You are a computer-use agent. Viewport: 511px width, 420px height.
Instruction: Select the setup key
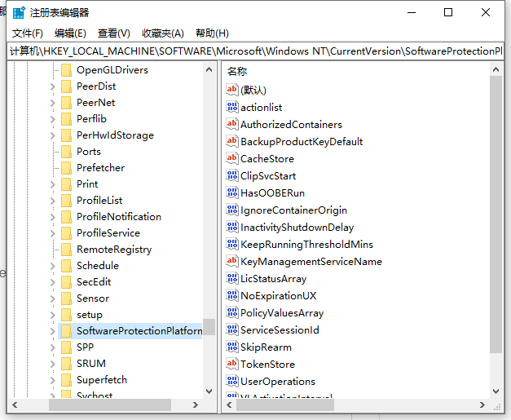click(90, 314)
